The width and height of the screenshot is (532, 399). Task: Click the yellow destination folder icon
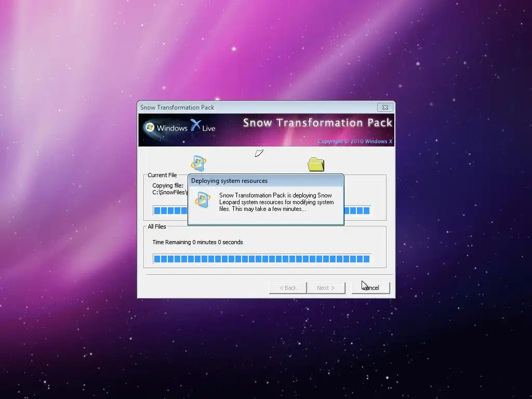(x=316, y=164)
